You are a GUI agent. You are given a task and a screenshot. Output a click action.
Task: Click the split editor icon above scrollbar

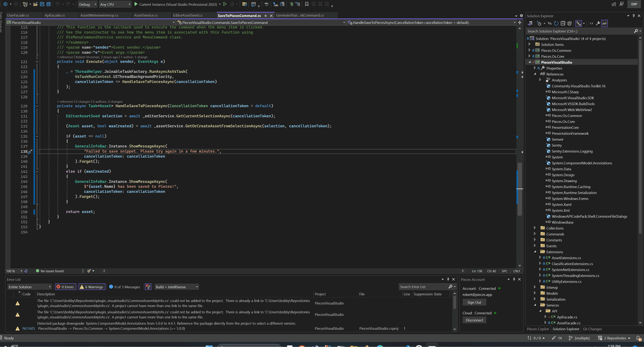pyautogui.click(x=520, y=23)
